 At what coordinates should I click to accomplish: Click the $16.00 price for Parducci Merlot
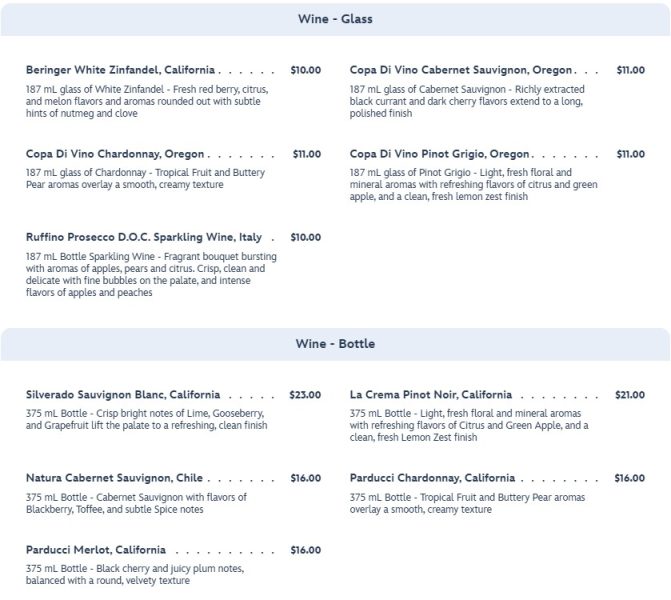coord(305,550)
